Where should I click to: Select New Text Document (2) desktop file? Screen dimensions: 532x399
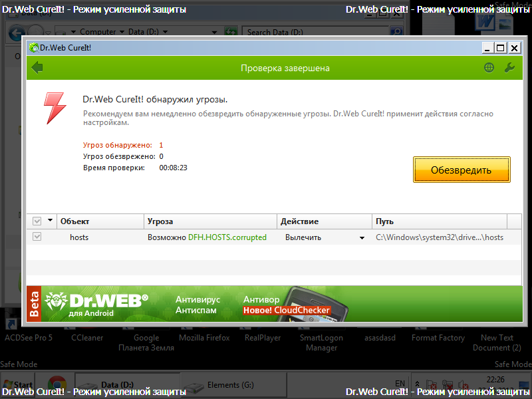(497, 342)
